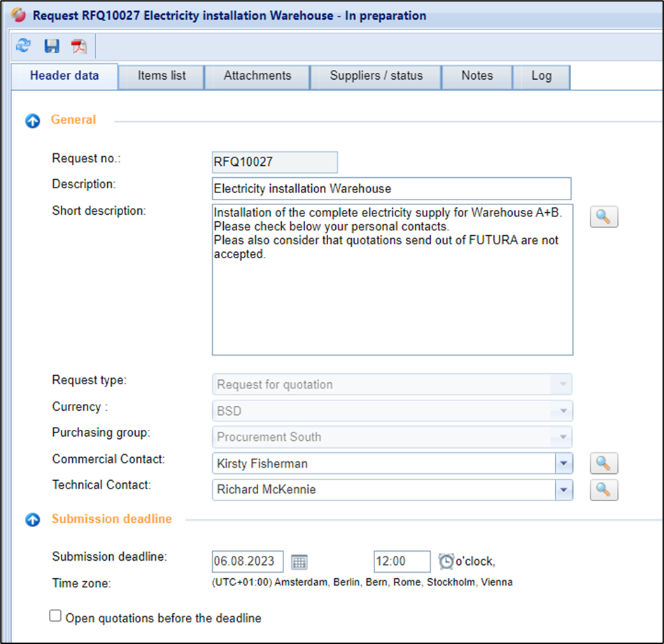Open the Technical Contact dropdown
The width and height of the screenshot is (664, 644).
[564, 490]
